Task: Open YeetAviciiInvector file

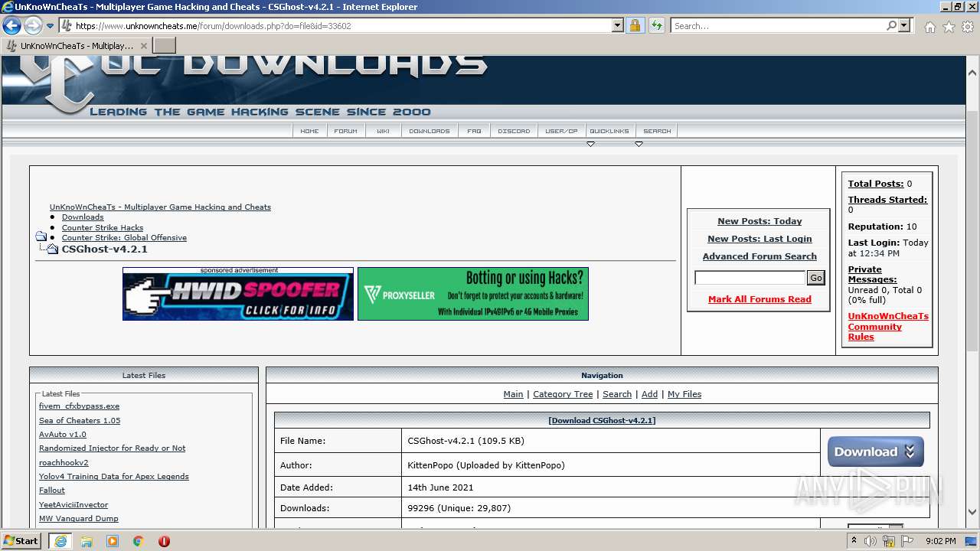Action: tap(73, 504)
